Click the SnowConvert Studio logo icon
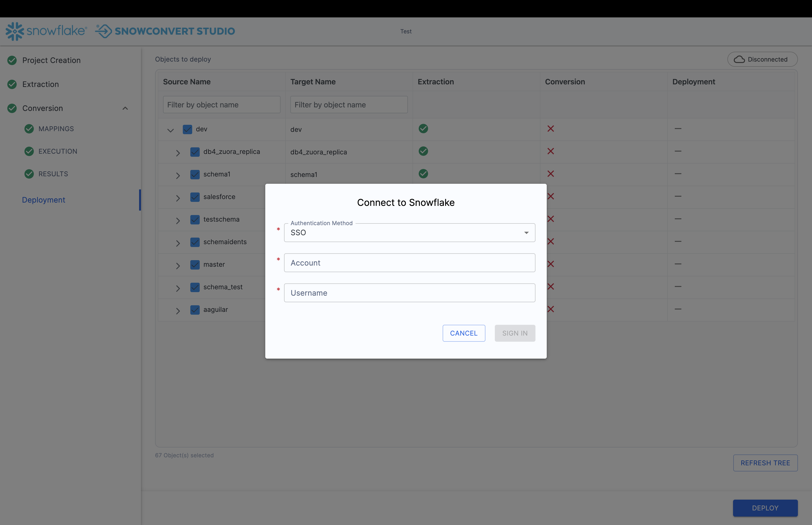This screenshot has height=525, width=812. tap(104, 31)
